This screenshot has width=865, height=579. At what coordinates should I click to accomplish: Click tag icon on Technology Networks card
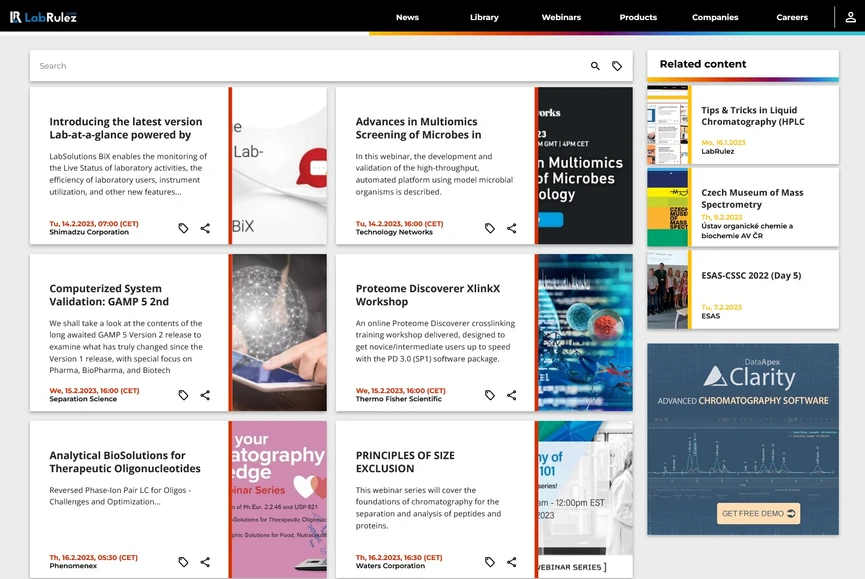pos(489,228)
